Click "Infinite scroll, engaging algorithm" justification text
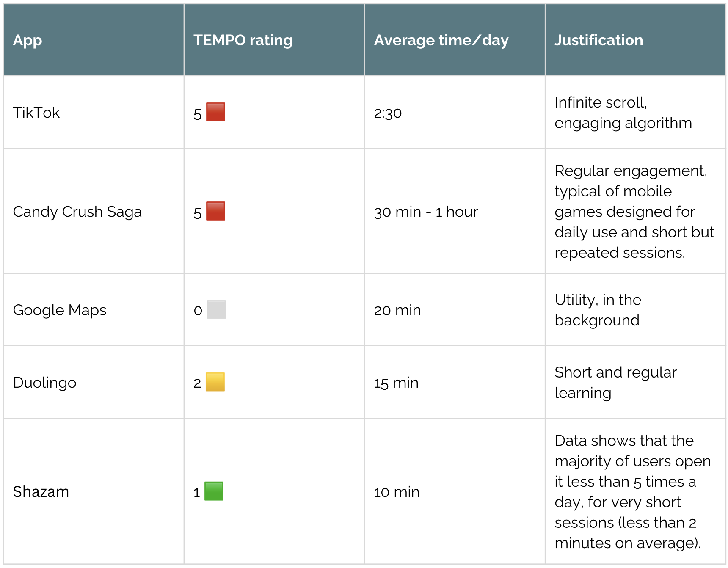Screen dimensions: 728x568 pyautogui.click(x=623, y=113)
